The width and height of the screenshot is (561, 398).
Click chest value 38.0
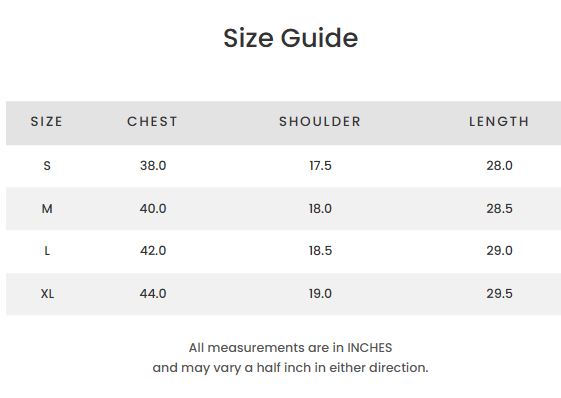(x=153, y=166)
